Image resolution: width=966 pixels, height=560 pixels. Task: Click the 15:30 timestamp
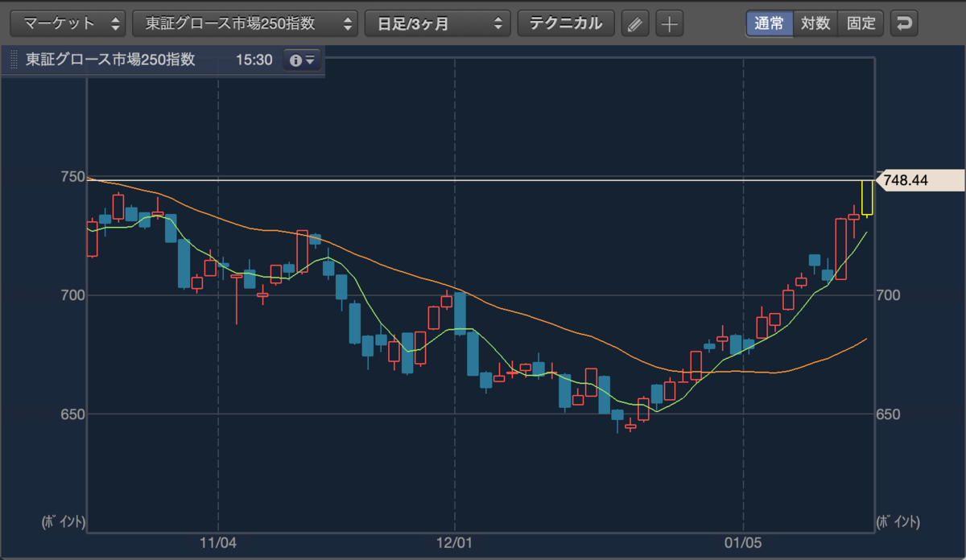pyautogui.click(x=253, y=60)
